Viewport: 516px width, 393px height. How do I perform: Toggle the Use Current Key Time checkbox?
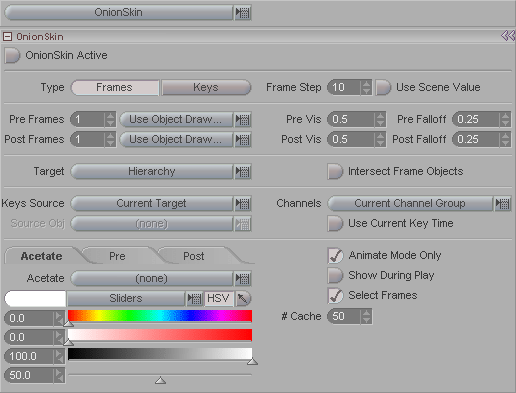point(335,223)
